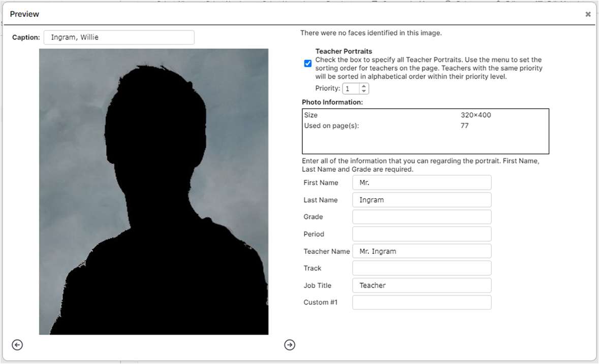Click the Job Title field containing Teacher

coord(422,285)
